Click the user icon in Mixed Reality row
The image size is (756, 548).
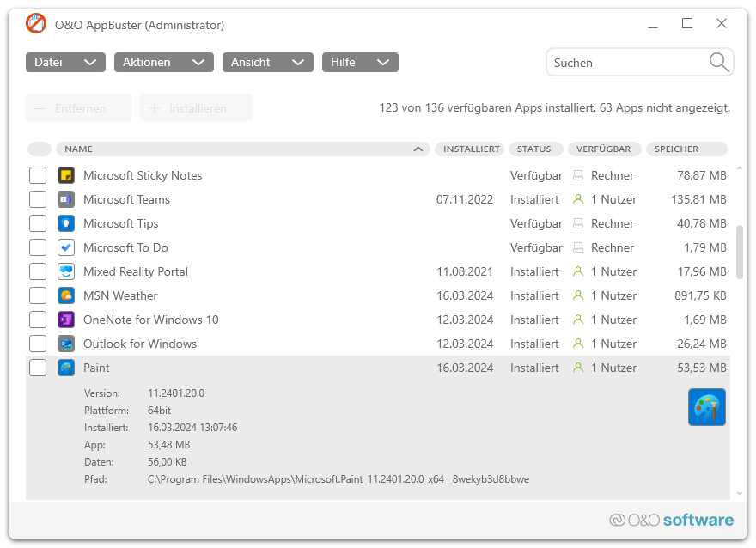coord(578,271)
